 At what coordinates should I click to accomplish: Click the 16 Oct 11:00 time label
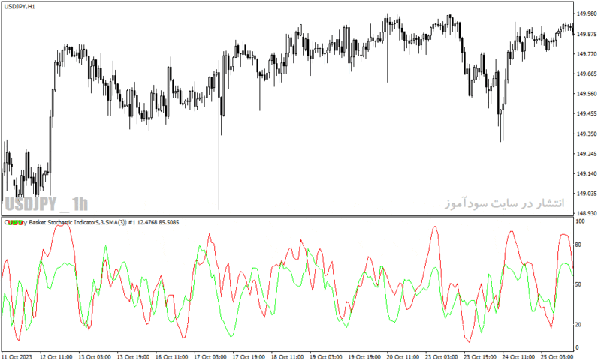172,357
